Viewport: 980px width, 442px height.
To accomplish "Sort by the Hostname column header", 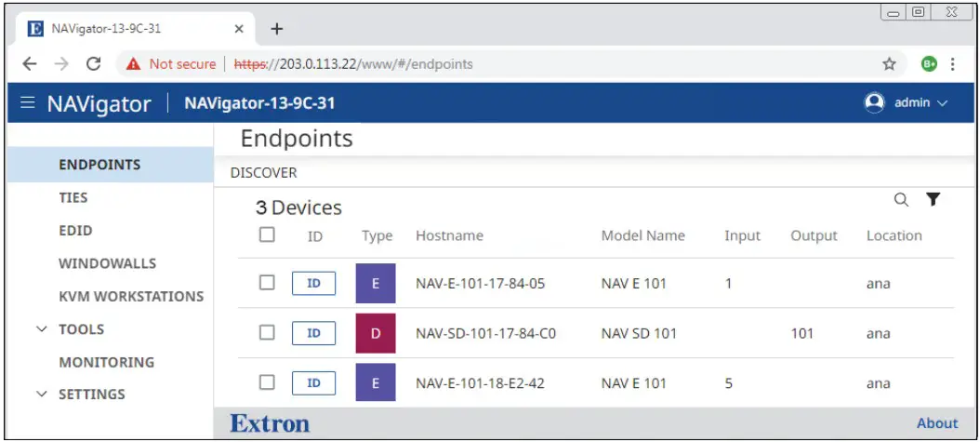I will point(449,235).
